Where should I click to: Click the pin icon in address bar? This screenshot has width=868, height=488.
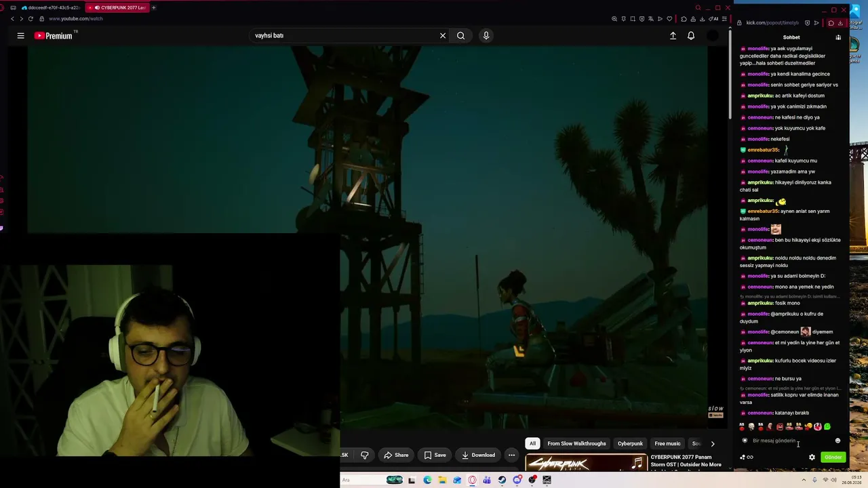tap(624, 19)
